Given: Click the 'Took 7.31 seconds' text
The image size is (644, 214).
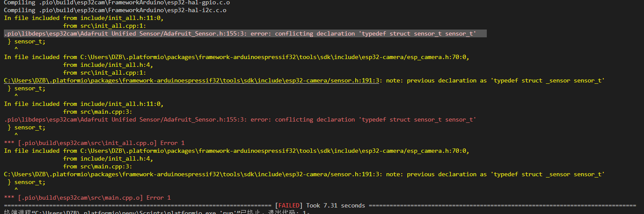Looking at the screenshot, I should (x=335, y=206).
